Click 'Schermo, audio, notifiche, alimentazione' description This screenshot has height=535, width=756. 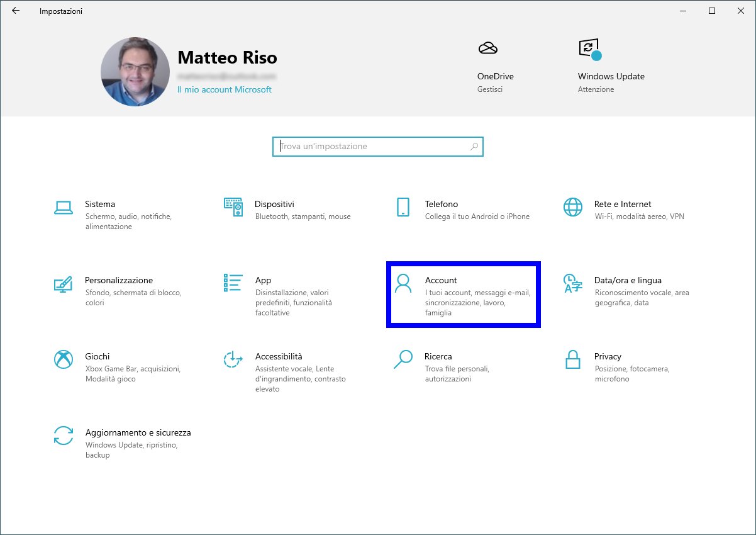[128, 222]
